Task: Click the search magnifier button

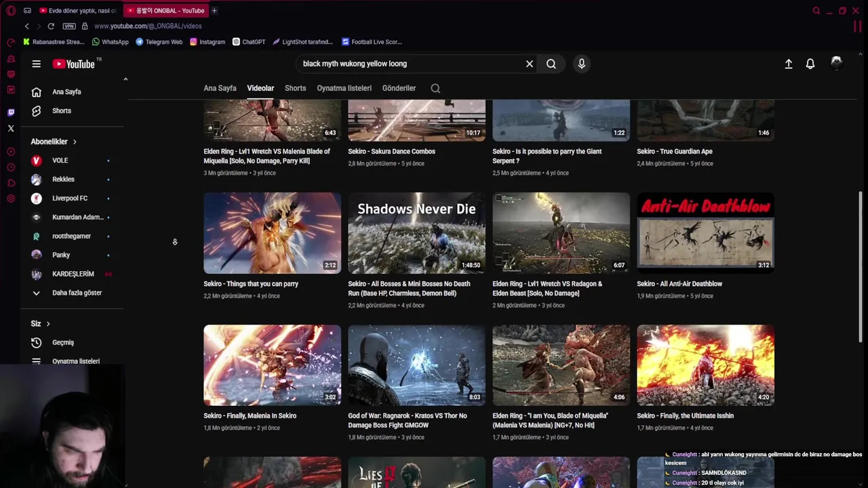Action: (x=551, y=64)
